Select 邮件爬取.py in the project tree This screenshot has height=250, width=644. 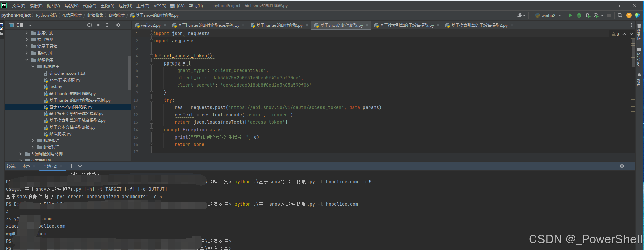click(60, 134)
